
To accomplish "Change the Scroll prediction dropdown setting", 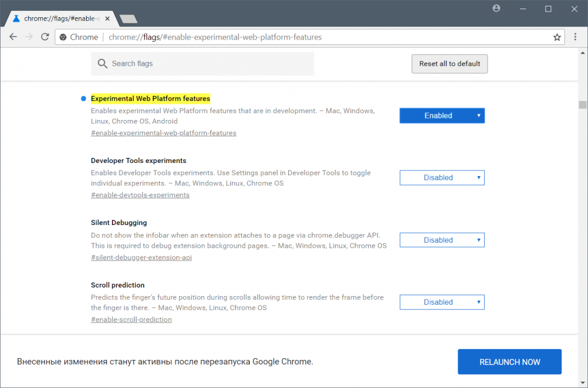I will (442, 302).
